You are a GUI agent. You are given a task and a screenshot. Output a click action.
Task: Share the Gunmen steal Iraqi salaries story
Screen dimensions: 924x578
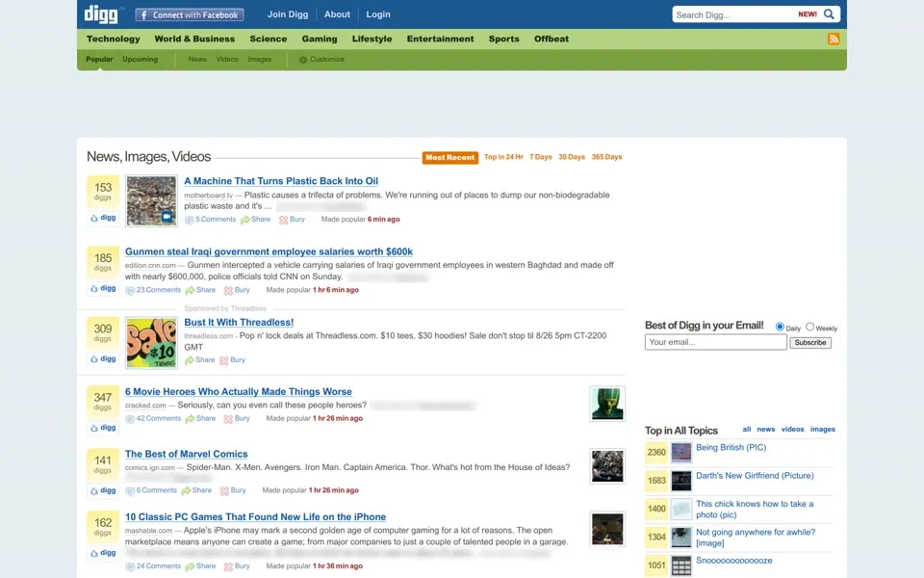[x=200, y=290]
